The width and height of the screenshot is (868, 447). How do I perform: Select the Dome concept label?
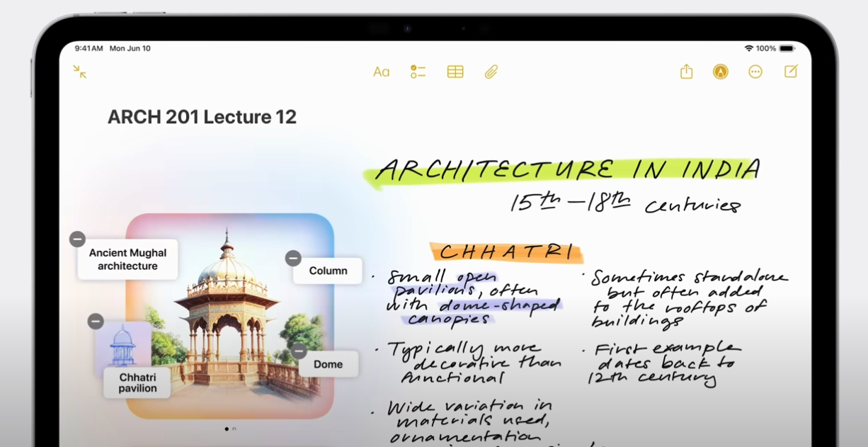tap(329, 364)
